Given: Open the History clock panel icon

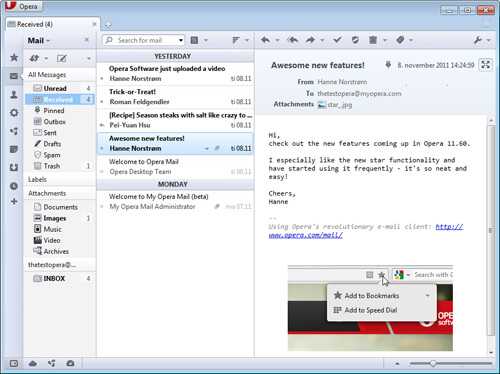Looking at the screenshot, I should click(14, 186).
